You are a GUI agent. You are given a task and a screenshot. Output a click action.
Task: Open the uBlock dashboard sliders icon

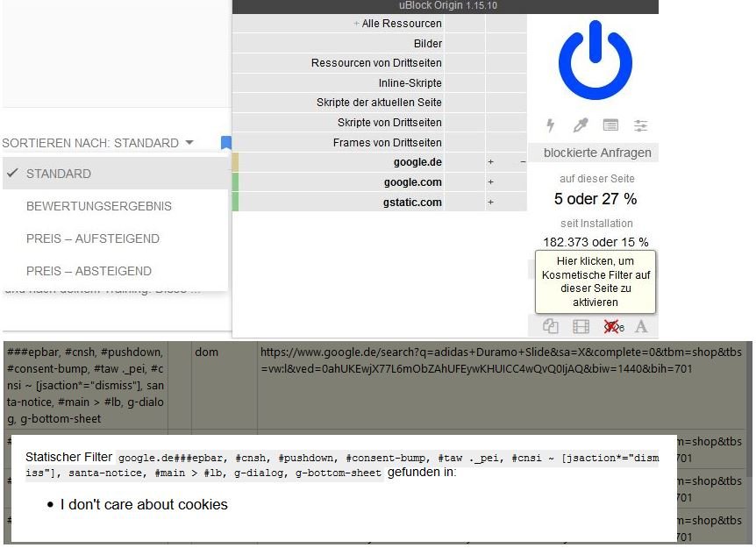[640, 125]
